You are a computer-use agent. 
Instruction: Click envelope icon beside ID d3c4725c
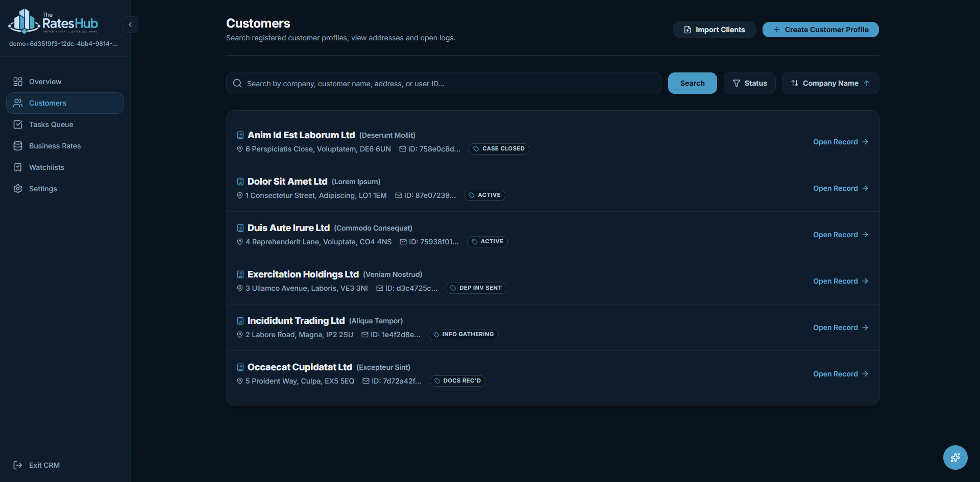pyautogui.click(x=380, y=288)
